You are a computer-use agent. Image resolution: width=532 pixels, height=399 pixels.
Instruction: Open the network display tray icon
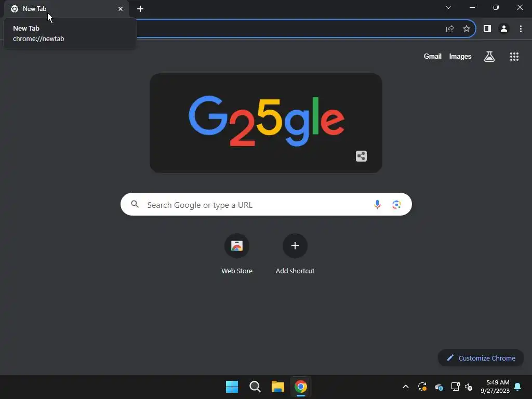click(455, 387)
